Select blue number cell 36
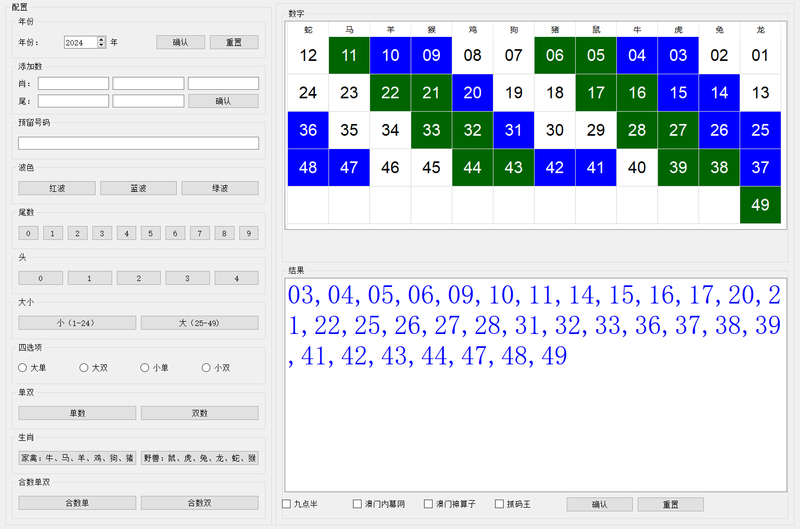The height and width of the screenshot is (529, 800). (308, 130)
